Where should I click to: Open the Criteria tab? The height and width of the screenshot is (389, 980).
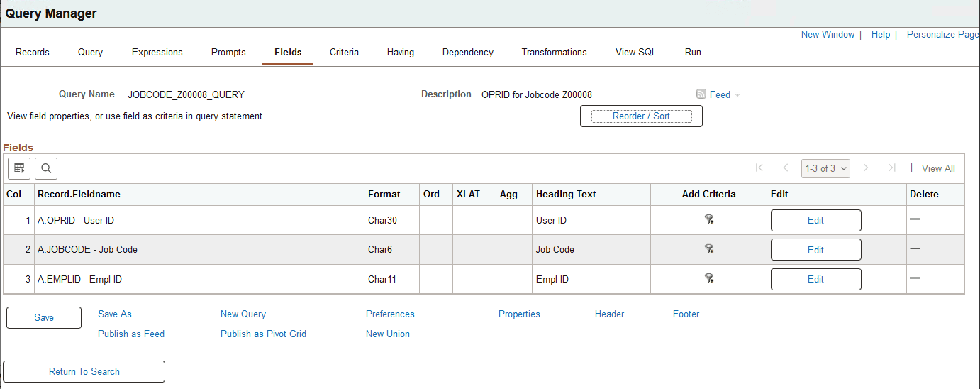point(344,53)
